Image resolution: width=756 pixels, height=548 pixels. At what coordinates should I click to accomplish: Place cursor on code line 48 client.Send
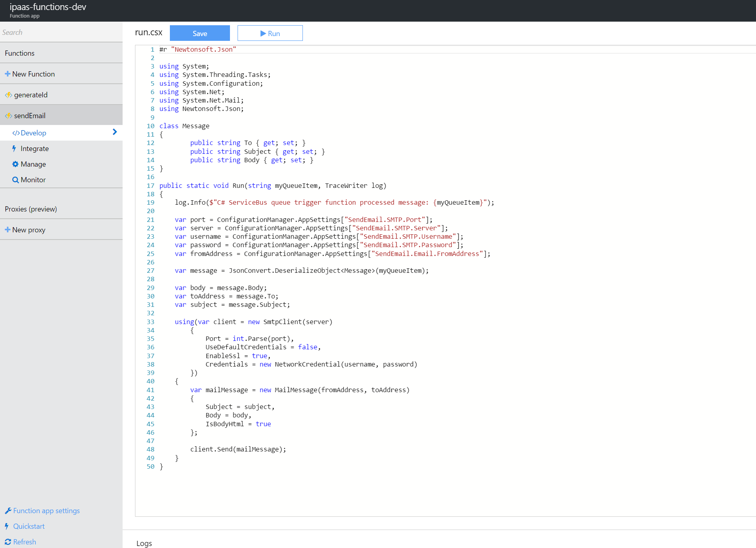(x=238, y=449)
